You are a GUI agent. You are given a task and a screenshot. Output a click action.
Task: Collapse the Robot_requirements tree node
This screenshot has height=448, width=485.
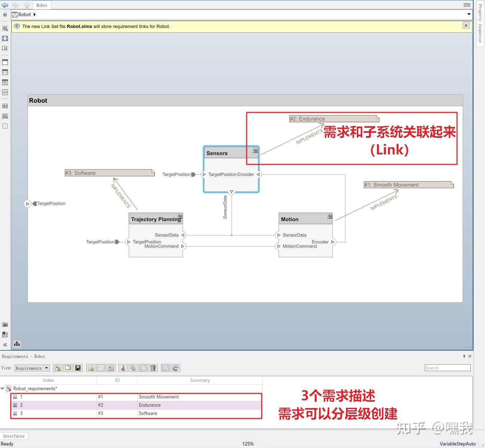(x=3, y=388)
